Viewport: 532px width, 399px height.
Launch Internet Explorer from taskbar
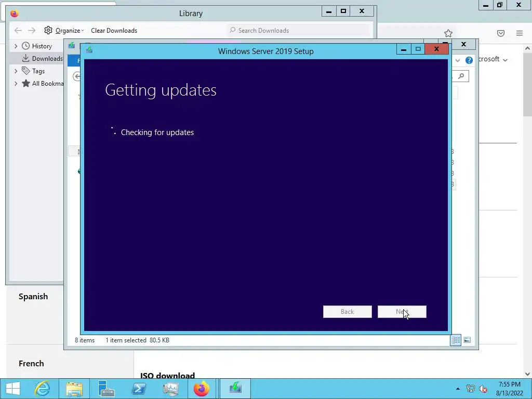point(43,389)
